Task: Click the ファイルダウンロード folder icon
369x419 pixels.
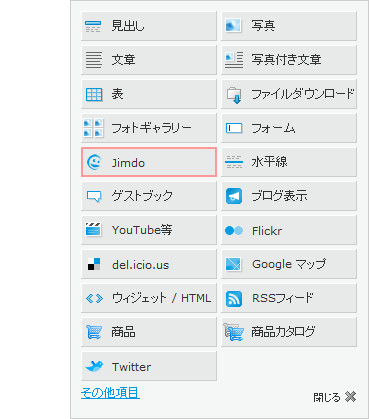Action: (x=234, y=95)
